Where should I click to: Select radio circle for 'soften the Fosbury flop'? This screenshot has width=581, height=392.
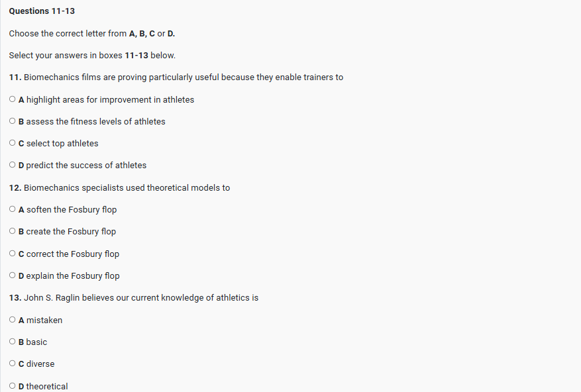coord(13,209)
